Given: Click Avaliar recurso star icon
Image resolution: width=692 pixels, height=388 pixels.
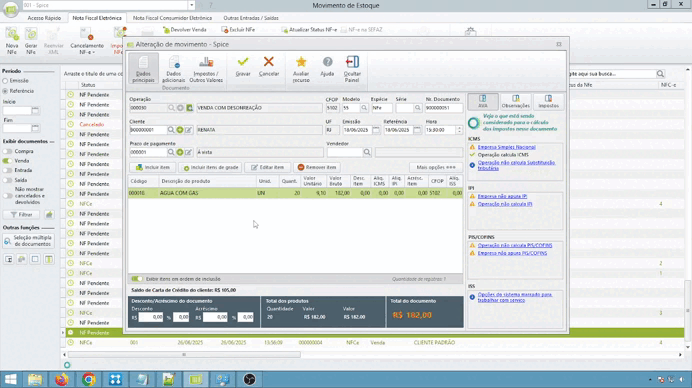Looking at the screenshot, I should click(x=301, y=68).
